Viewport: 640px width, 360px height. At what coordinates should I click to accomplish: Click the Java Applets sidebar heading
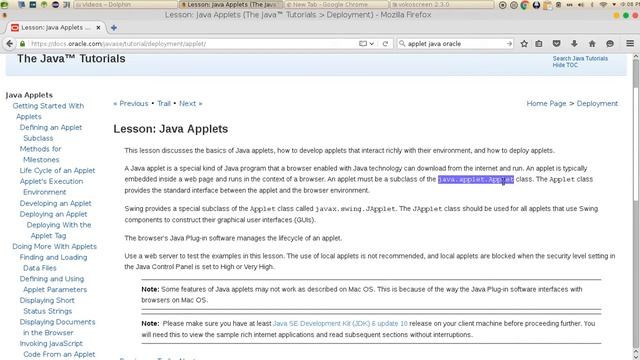(29, 95)
